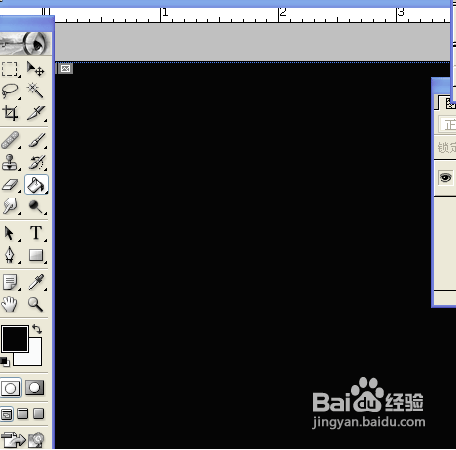Switch to Standard editing mode

(x=10, y=388)
